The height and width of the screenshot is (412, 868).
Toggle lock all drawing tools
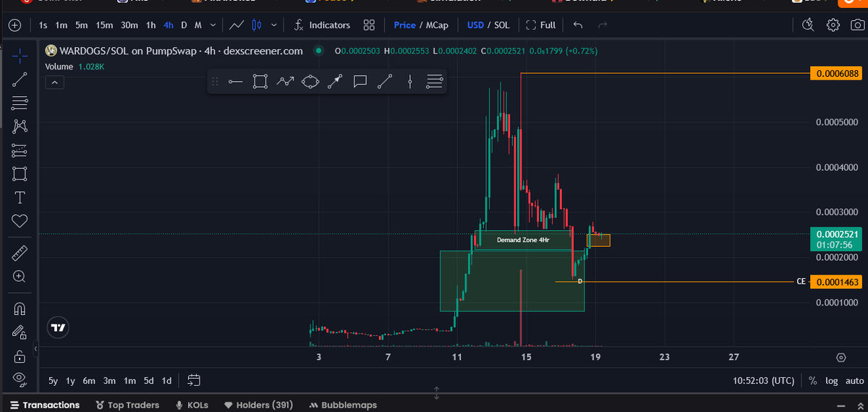(20, 356)
